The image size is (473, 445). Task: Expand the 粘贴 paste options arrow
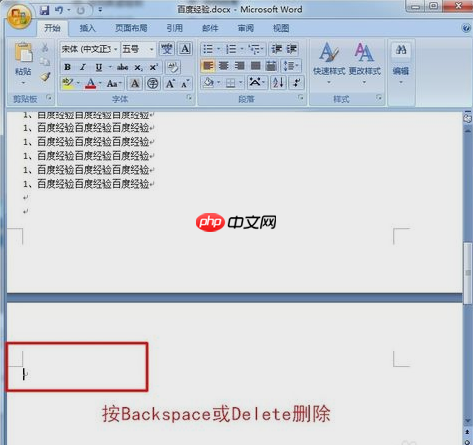click(23, 82)
